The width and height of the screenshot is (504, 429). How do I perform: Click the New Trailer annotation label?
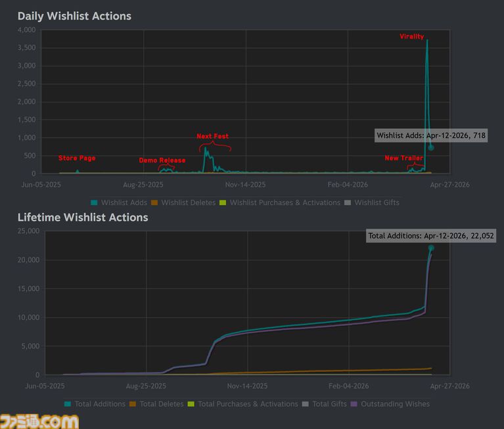403,158
